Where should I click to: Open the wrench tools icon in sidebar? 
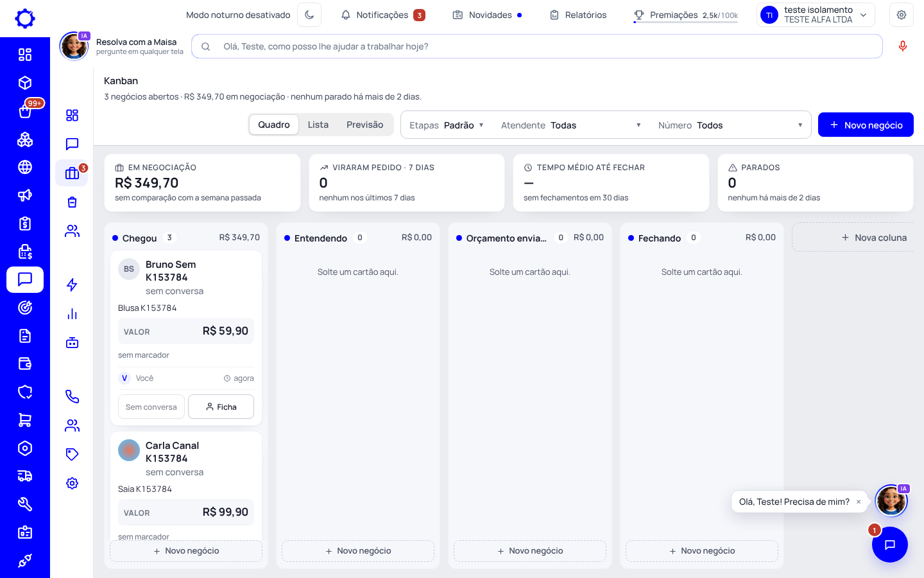[25, 504]
